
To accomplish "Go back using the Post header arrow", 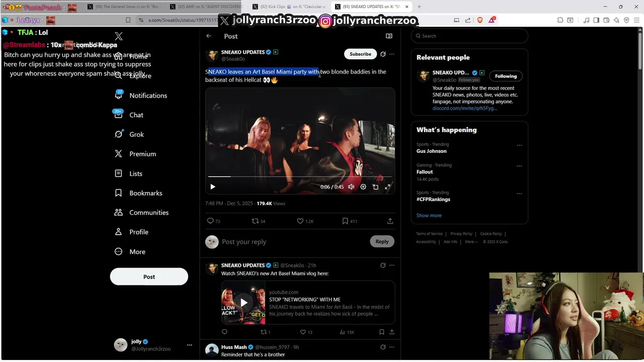I will click(209, 36).
